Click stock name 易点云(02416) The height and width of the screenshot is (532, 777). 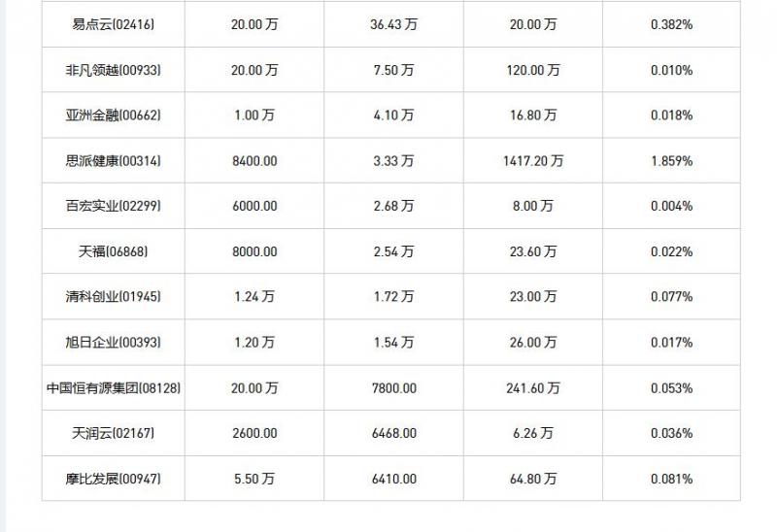point(113,24)
